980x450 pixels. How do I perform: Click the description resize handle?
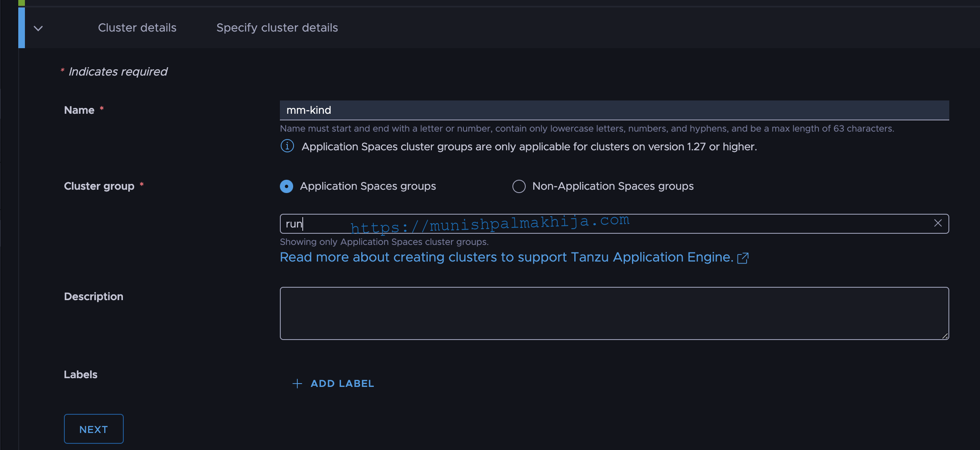(945, 335)
